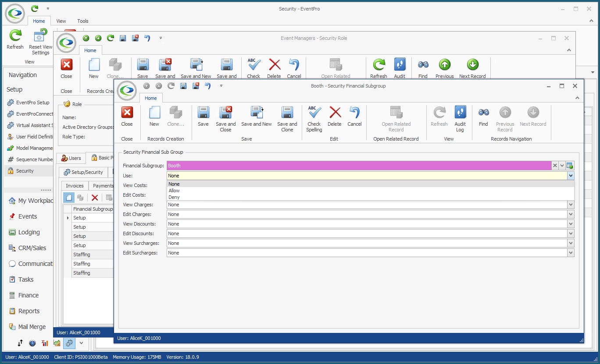Viewport: 600px width, 364px height.
Task: Collapse the Booth window ribbon chevron
Action: click(577, 98)
